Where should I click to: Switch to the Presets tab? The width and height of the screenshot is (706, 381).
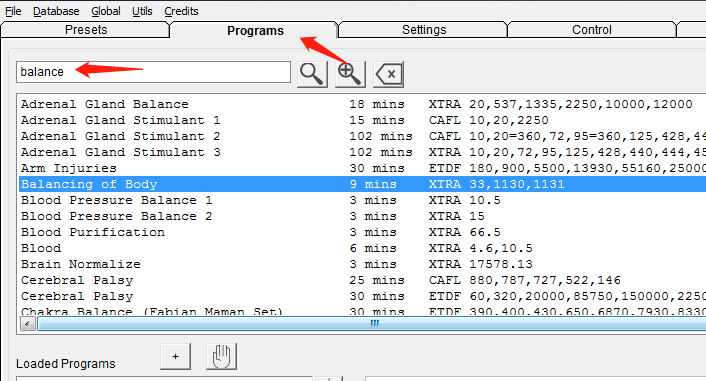click(x=86, y=30)
